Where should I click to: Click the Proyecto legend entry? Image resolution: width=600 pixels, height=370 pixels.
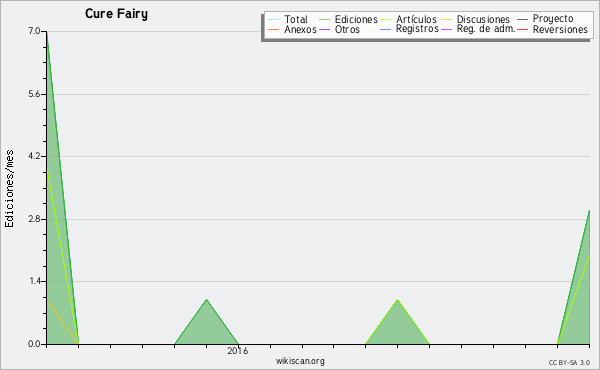[x=545, y=19]
